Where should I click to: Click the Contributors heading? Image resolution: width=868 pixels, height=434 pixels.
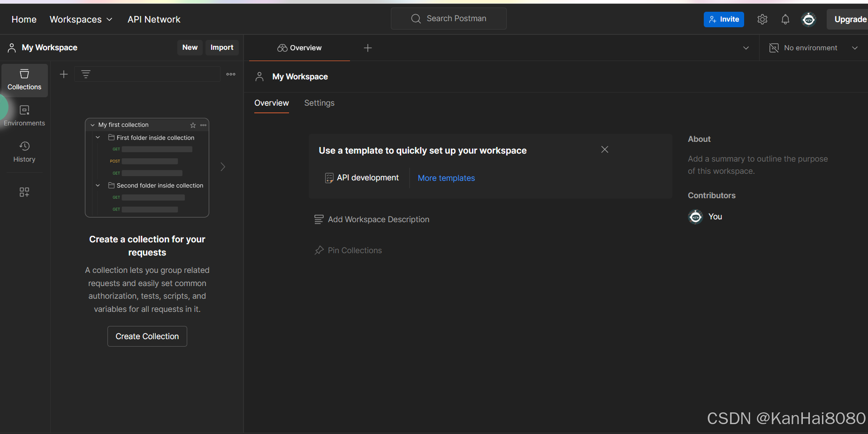712,195
